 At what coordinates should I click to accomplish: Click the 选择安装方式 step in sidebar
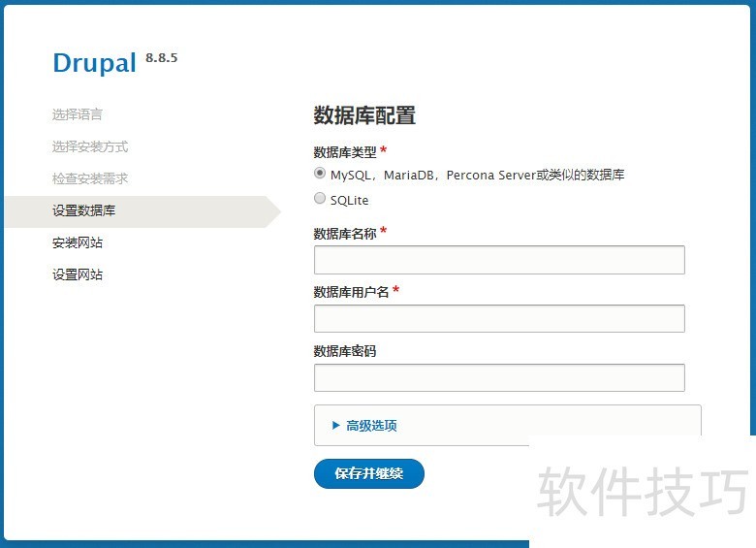coord(90,146)
